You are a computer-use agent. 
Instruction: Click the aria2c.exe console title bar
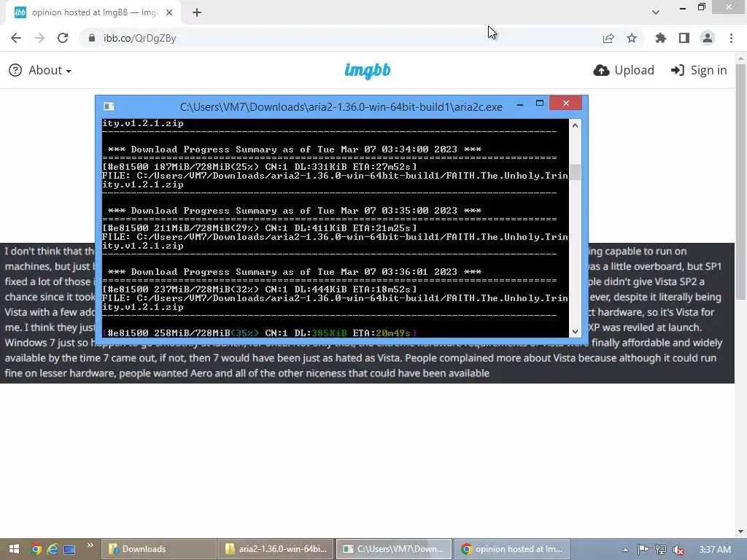click(341, 106)
